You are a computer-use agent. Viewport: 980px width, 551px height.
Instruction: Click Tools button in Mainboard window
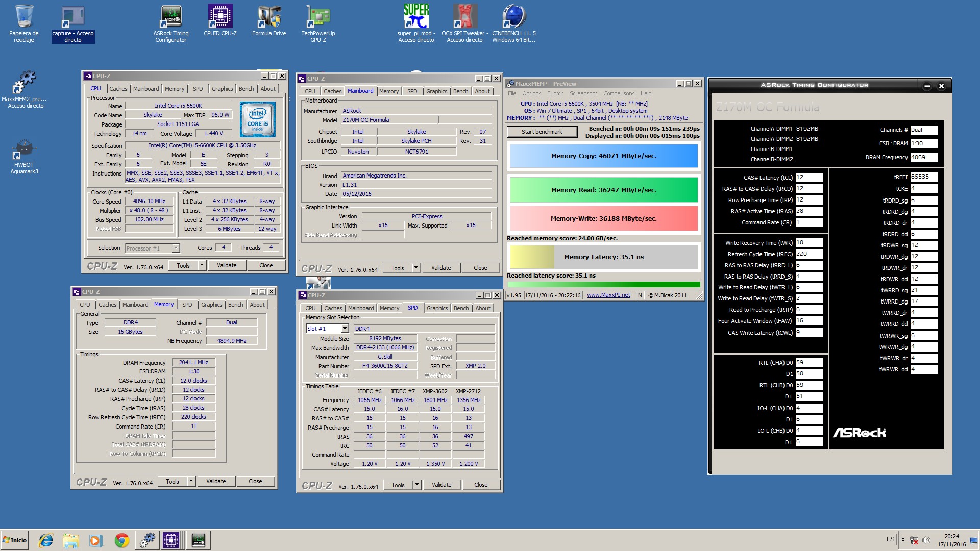398,268
